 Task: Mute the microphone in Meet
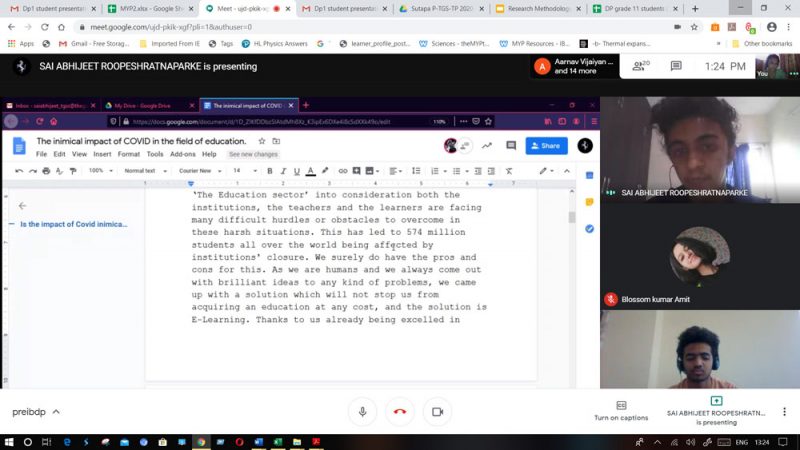click(x=362, y=412)
